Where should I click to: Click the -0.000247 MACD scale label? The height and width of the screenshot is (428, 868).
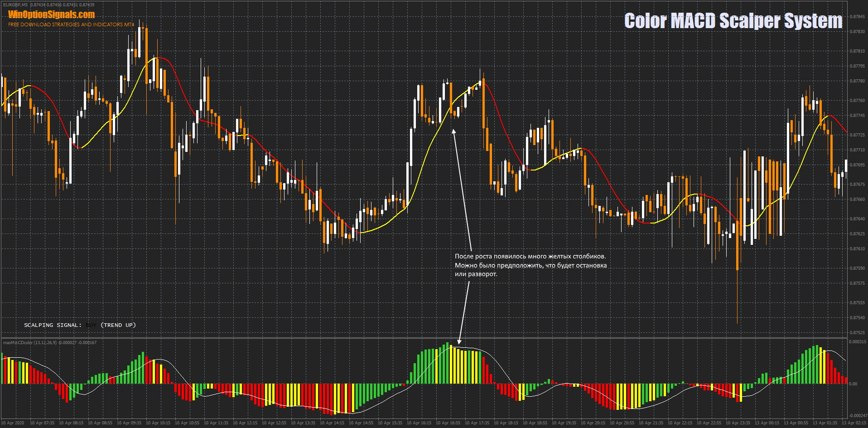tap(857, 416)
